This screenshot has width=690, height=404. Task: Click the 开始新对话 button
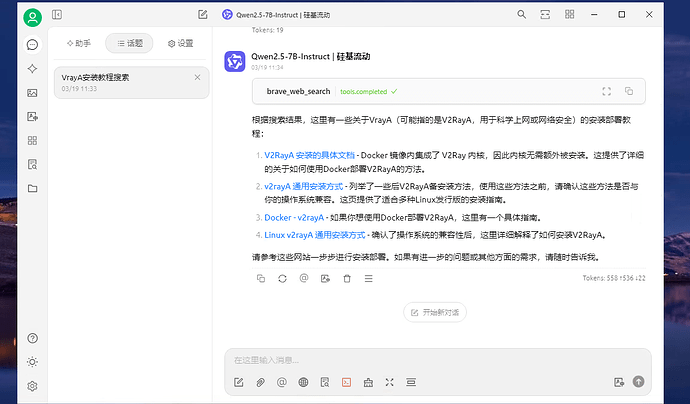tap(435, 312)
